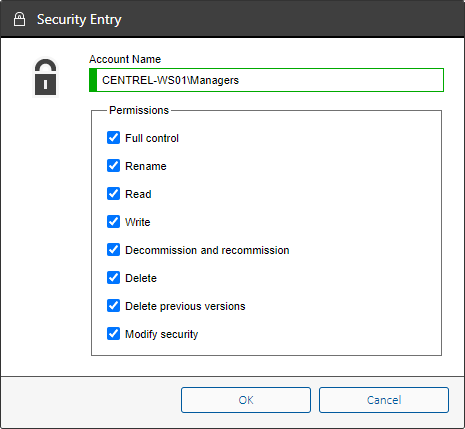The width and height of the screenshot is (465, 429).
Task: Click the small lock icon in title bar
Action: pos(19,19)
